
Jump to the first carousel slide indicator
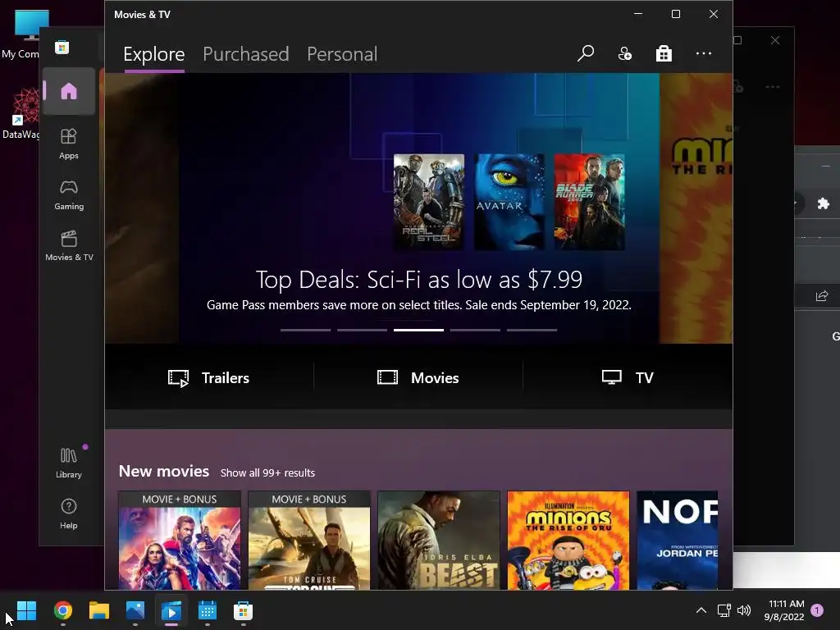(305, 330)
